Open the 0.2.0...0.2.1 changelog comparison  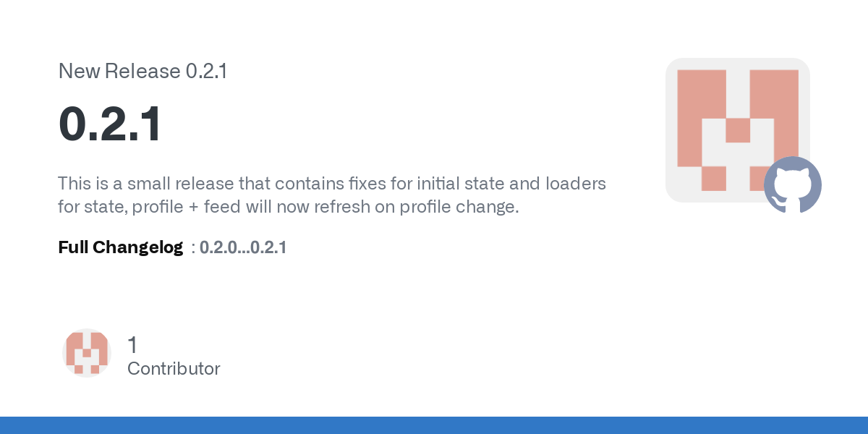coord(243,247)
